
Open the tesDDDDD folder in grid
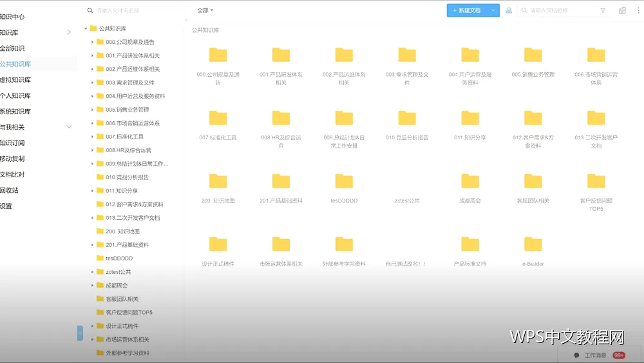click(x=344, y=181)
